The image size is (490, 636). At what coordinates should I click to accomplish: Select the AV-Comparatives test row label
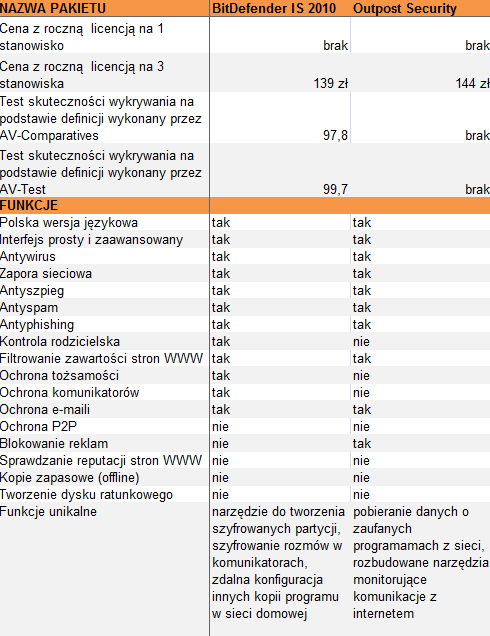click(101, 118)
